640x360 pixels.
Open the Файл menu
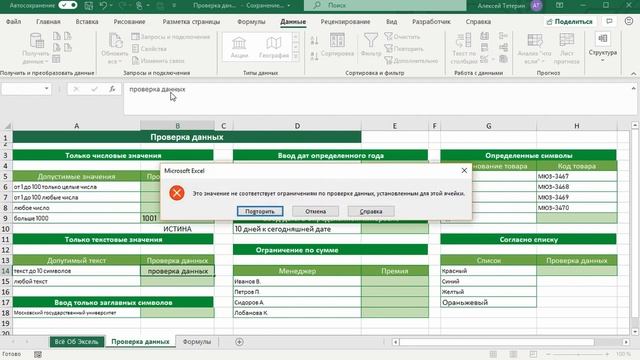13,22
